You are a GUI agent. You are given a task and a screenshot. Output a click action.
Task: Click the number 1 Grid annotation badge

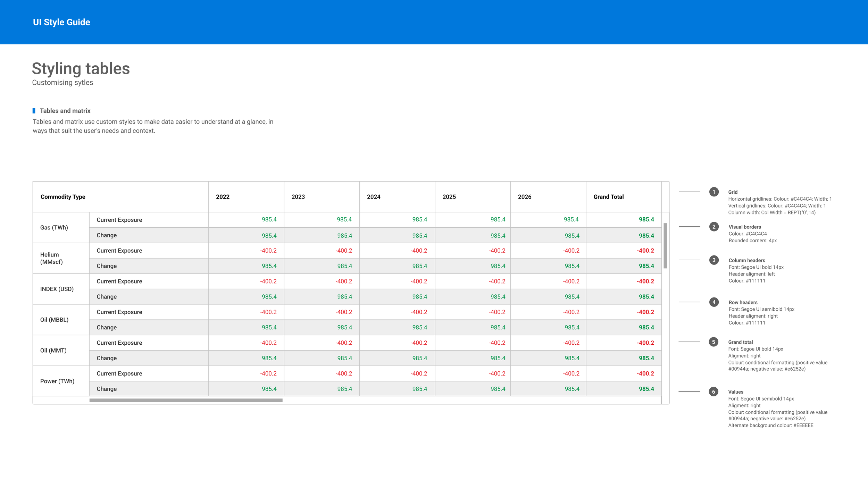point(714,192)
